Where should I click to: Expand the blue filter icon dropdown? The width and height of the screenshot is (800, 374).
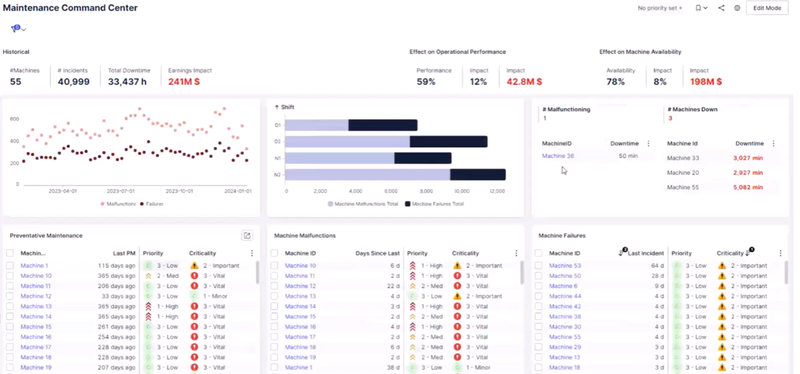click(x=18, y=29)
